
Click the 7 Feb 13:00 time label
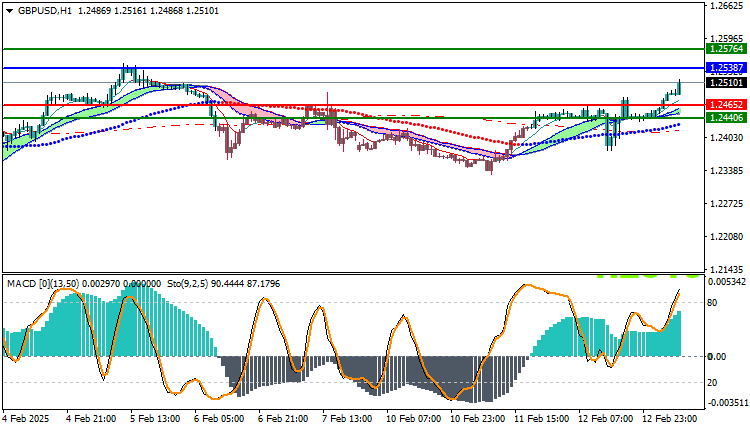pyautogui.click(x=347, y=419)
